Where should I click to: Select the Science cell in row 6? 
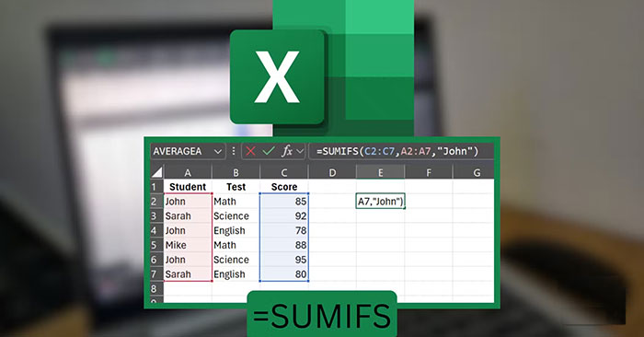click(236, 260)
